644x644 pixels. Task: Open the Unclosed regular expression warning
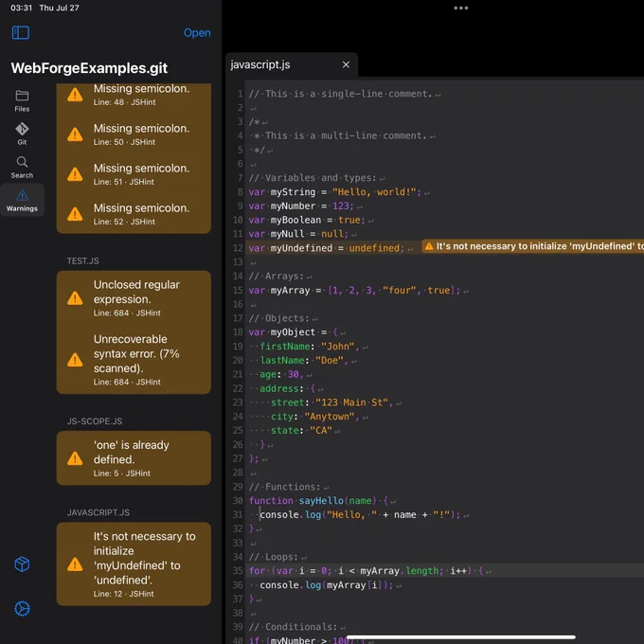pyautogui.click(x=134, y=297)
